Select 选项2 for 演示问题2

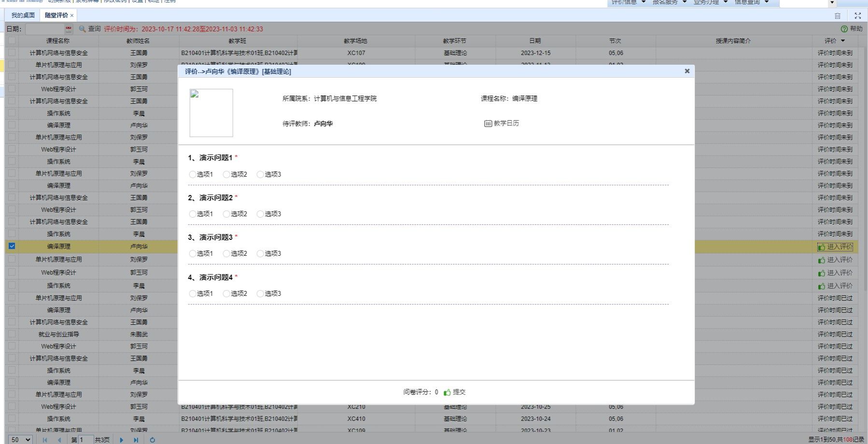click(x=226, y=214)
